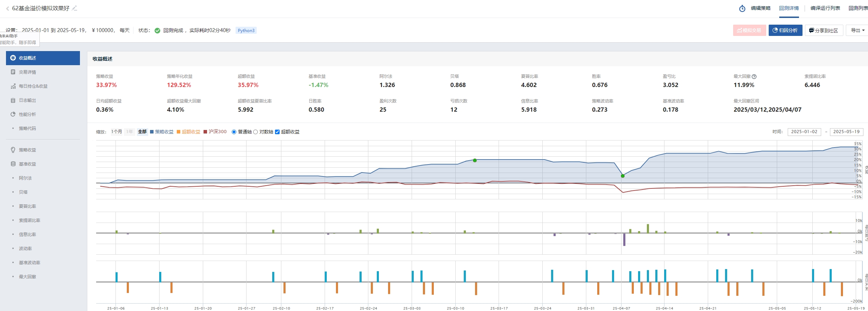868x311 pixels.
Task: Click the 策略年化收益 value 129.52%
Action: tap(179, 85)
